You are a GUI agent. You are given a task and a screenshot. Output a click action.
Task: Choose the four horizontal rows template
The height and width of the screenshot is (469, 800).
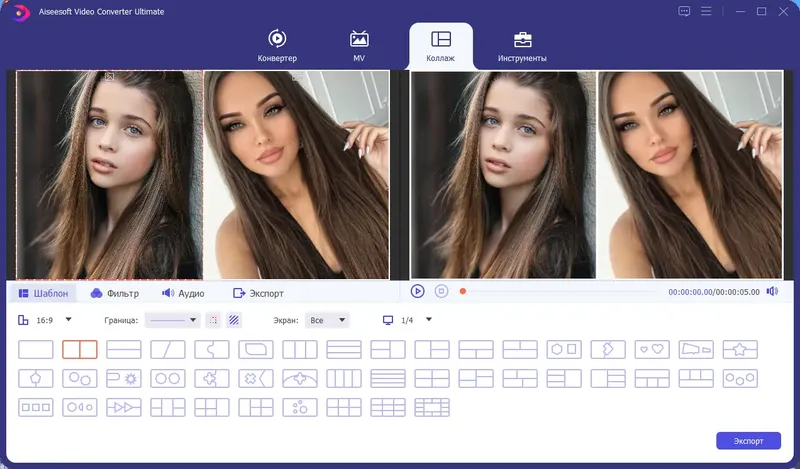(x=388, y=379)
